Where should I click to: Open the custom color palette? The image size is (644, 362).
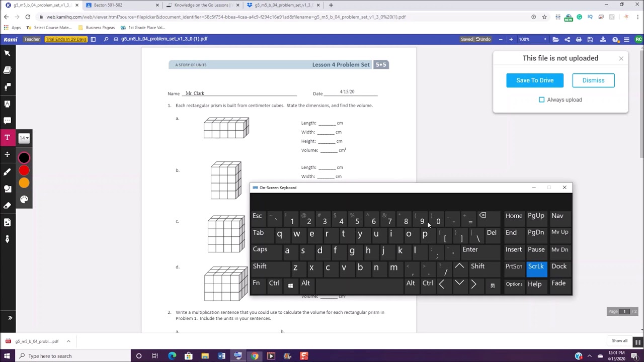pyautogui.click(x=24, y=199)
